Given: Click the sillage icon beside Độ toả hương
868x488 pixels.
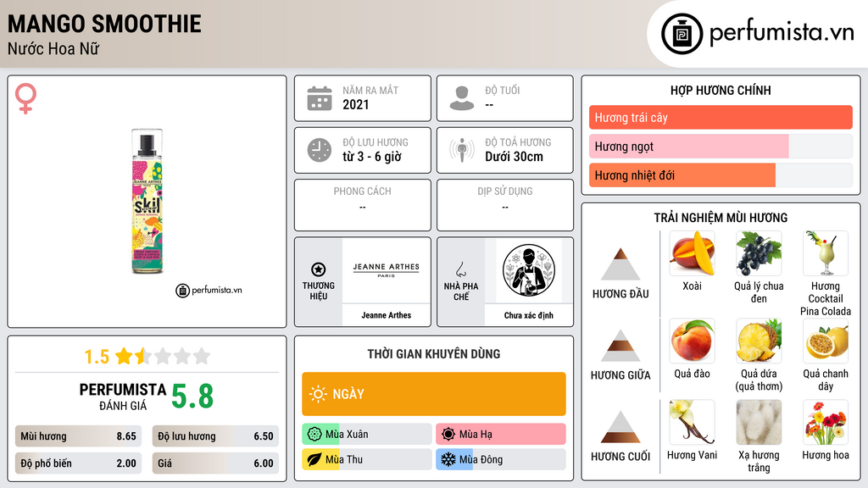Looking at the screenshot, I should point(462,150).
